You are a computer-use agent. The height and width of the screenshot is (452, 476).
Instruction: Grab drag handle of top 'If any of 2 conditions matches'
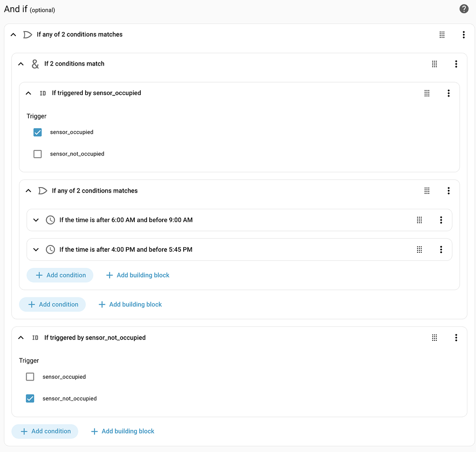click(x=442, y=35)
